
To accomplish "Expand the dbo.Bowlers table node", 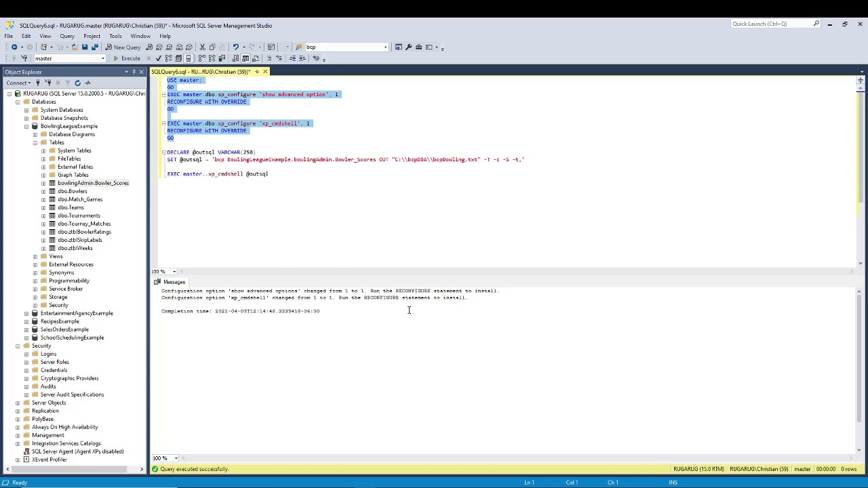I will pos(44,191).
